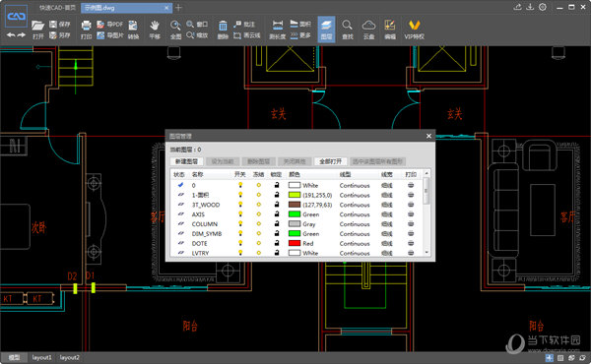The image size is (591, 364).
Task: Click the download icon in title bar
Action: 530,7
